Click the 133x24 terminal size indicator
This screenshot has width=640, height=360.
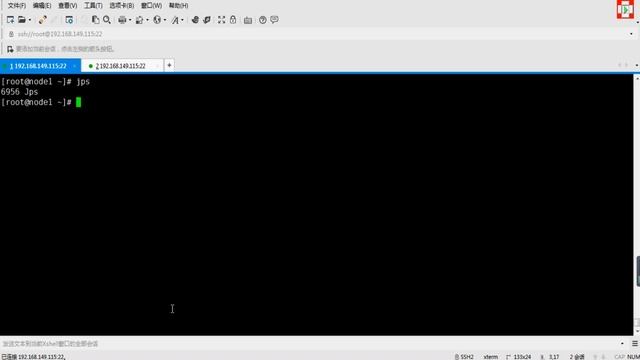[x=519, y=357]
